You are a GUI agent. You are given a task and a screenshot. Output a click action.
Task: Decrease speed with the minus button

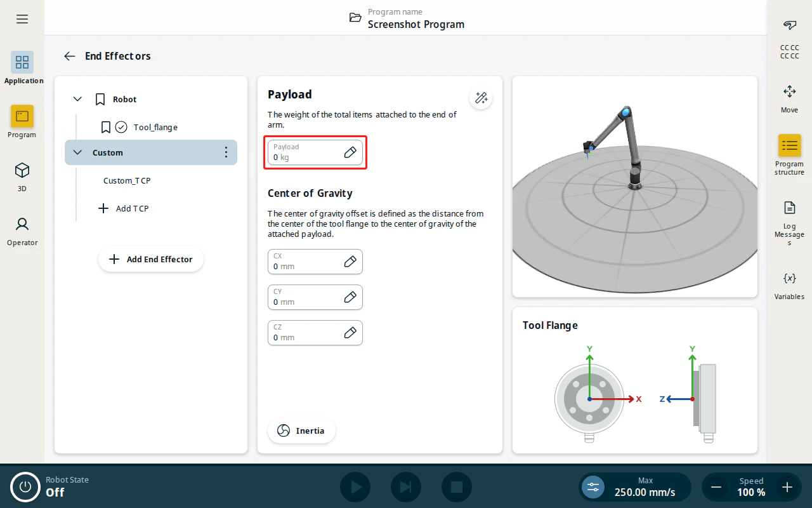[716, 487]
